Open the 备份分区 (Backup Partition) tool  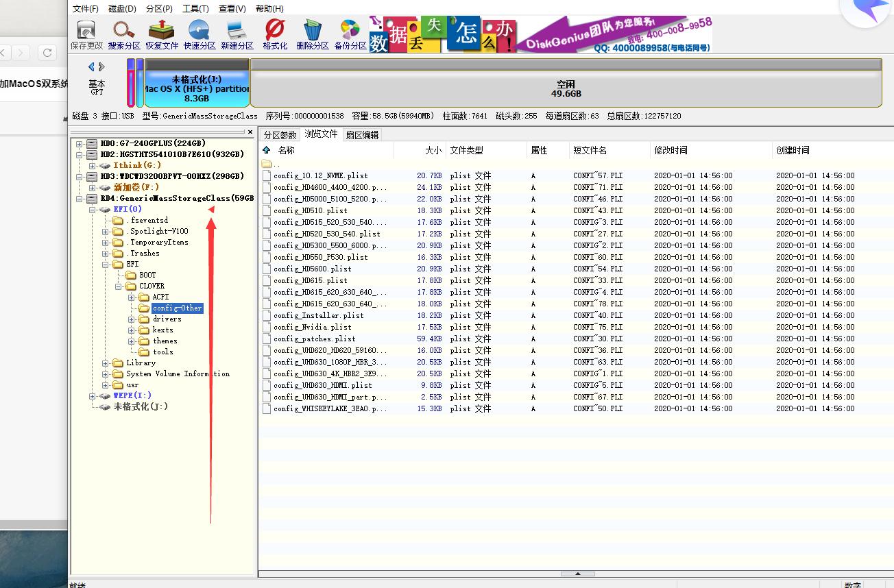pyautogui.click(x=350, y=34)
